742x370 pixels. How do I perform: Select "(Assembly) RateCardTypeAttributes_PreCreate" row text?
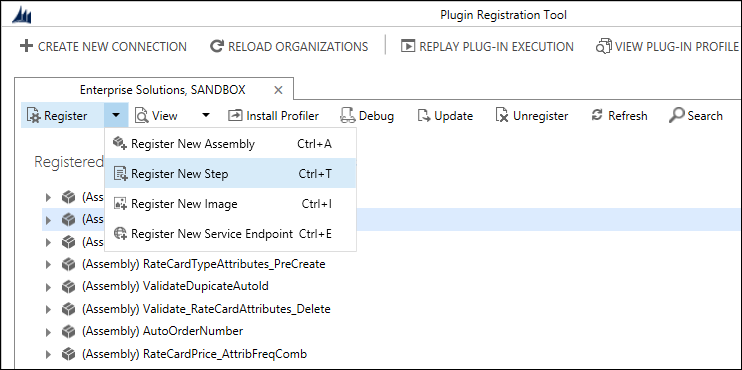[204, 264]
